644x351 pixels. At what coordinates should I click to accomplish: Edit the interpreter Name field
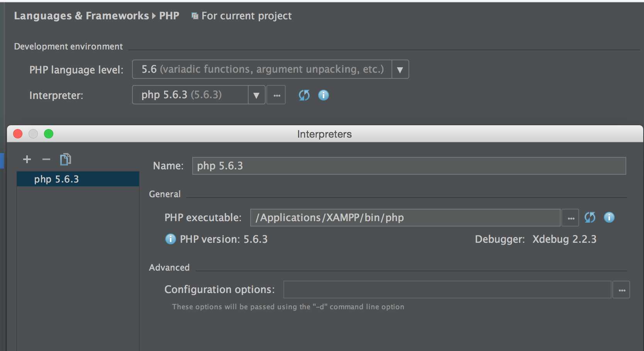tap(409, 166)
